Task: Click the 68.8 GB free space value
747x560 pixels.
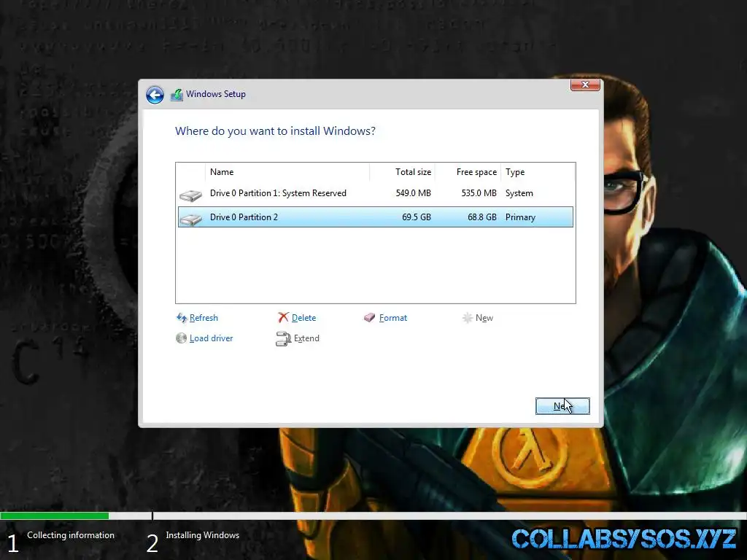Action: point(482,217)
